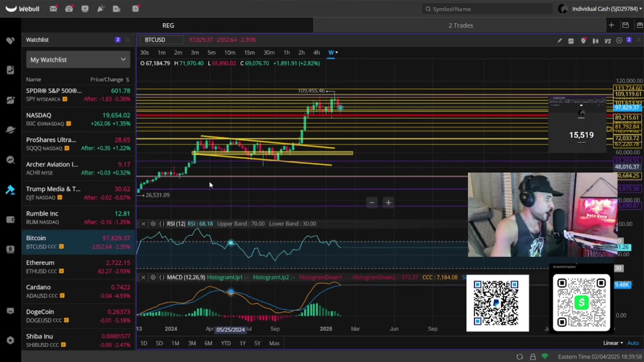This screenshot has width=644, height=362.
Task: Click the download monitor icon in top bar
Action: [x=85, y=9]
